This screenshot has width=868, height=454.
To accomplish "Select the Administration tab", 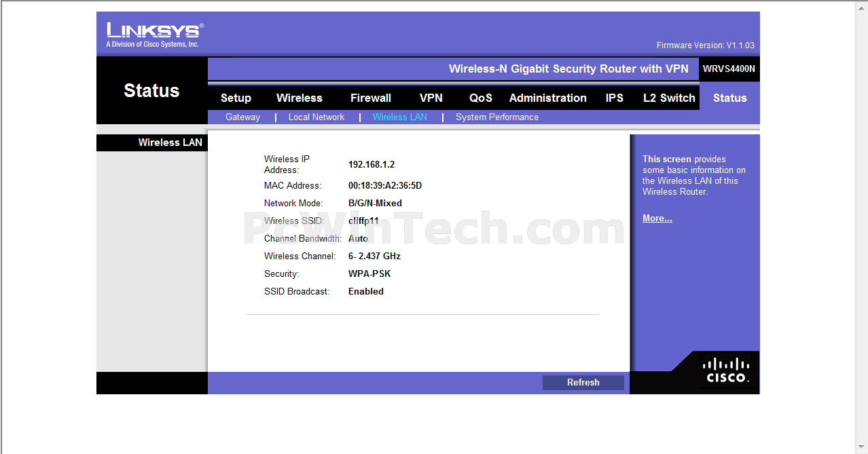I will point(548,98).
